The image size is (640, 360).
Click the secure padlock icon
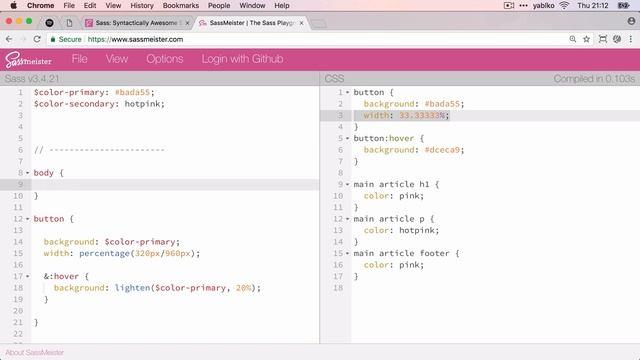click(x=53, y=40)
